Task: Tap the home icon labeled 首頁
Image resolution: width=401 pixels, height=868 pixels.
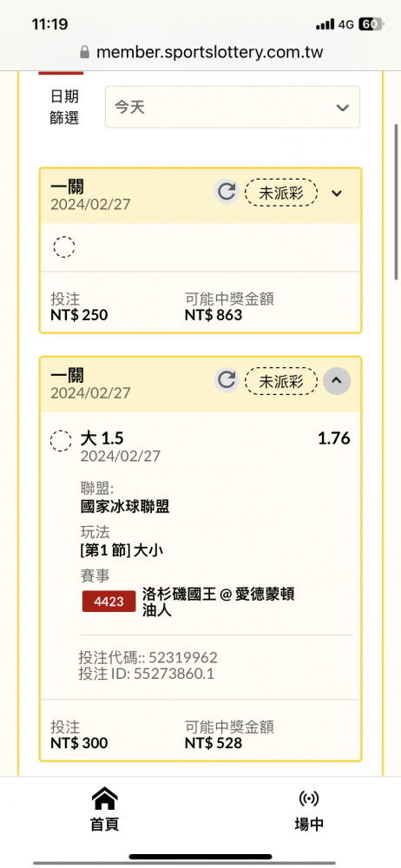Action: pos(104,809)
